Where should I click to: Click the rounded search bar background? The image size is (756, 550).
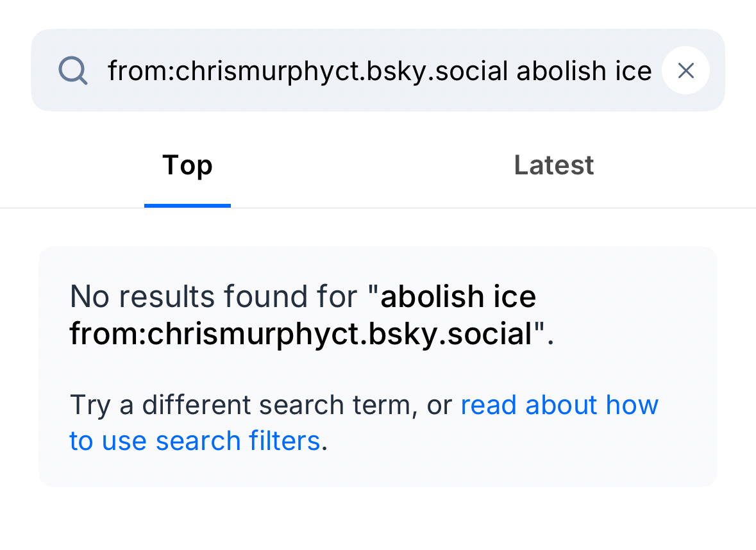pos(378,101)
